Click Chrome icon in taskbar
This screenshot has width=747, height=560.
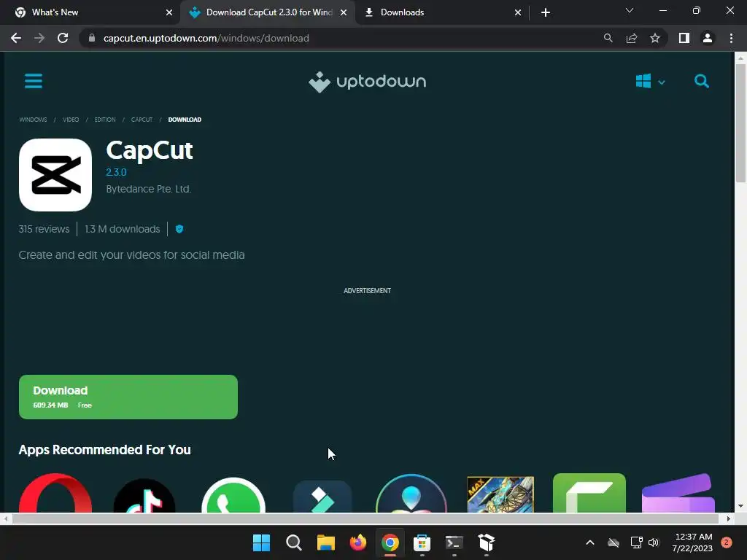coord(390,542)
